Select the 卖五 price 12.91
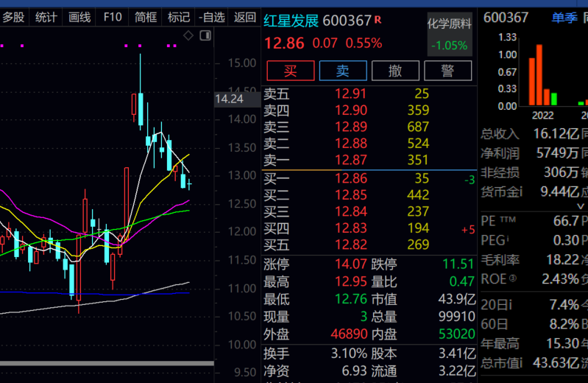 [x=350, y=94]
